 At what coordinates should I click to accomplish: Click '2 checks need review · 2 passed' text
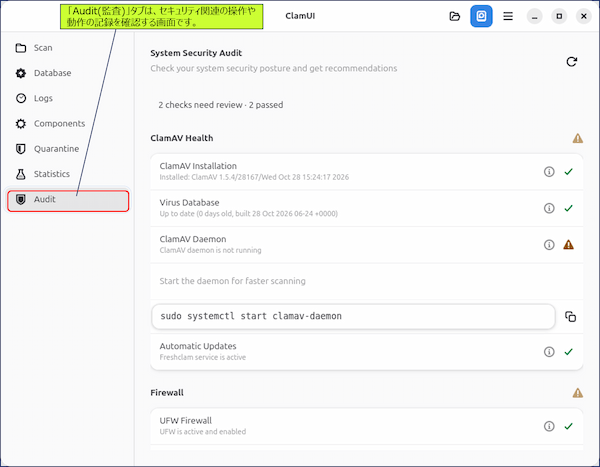[x=221, y=105]
